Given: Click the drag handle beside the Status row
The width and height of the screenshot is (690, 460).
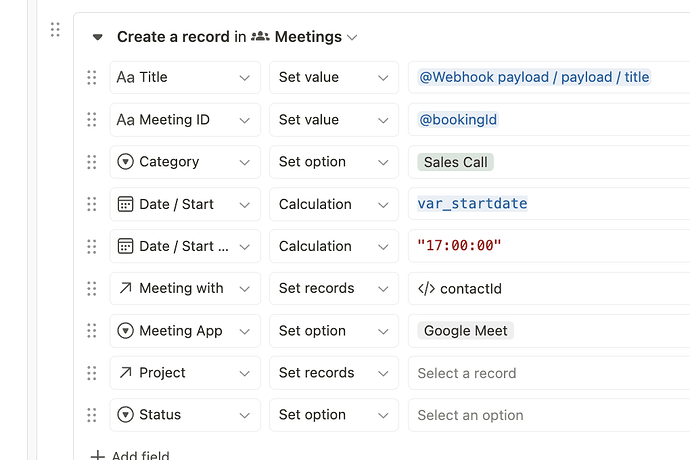Looking at the screenshot, I should (92, 415).
